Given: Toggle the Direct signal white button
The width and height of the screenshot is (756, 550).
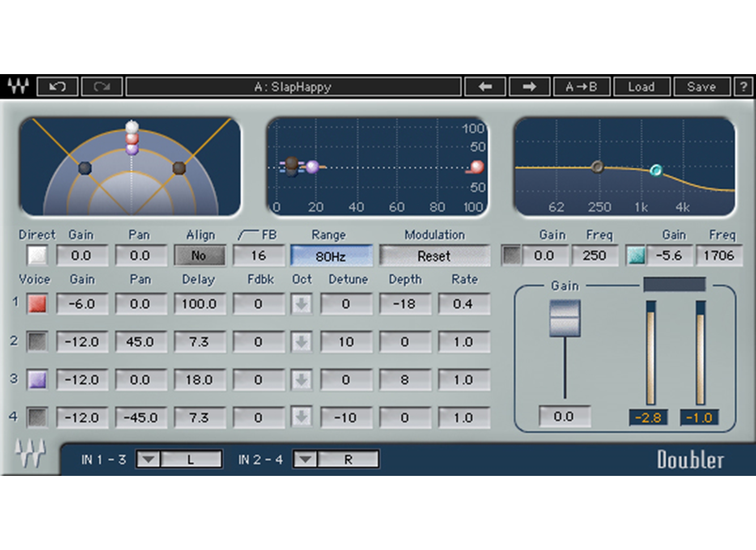Looking at the screenshot, I should tap(37, 256).
